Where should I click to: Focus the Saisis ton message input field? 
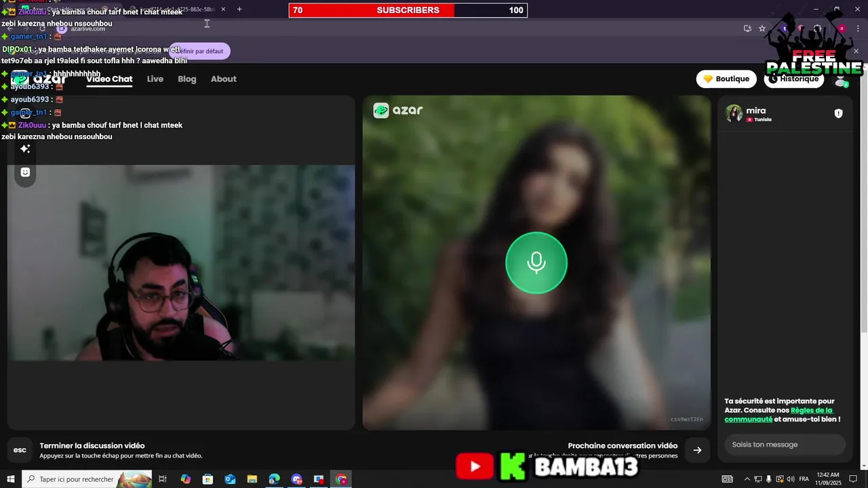785,445
